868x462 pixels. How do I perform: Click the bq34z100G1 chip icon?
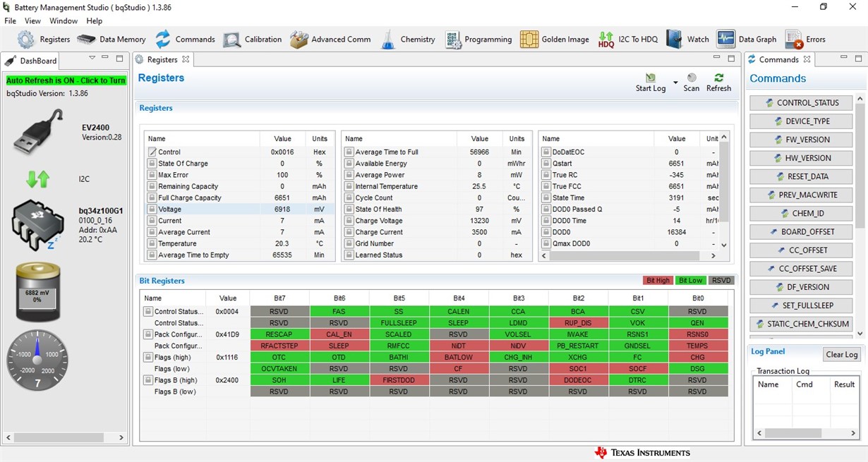point(38,225)
